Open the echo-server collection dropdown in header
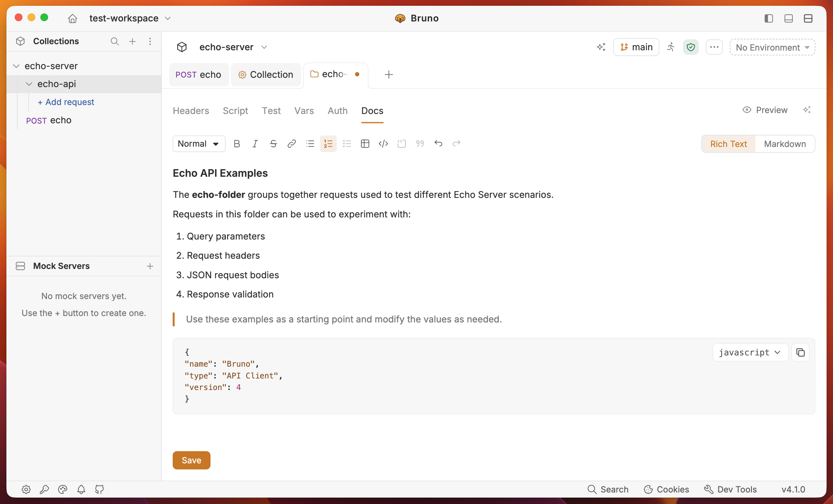The height and width of the screenshot is (504, 833). click(233, 47)
